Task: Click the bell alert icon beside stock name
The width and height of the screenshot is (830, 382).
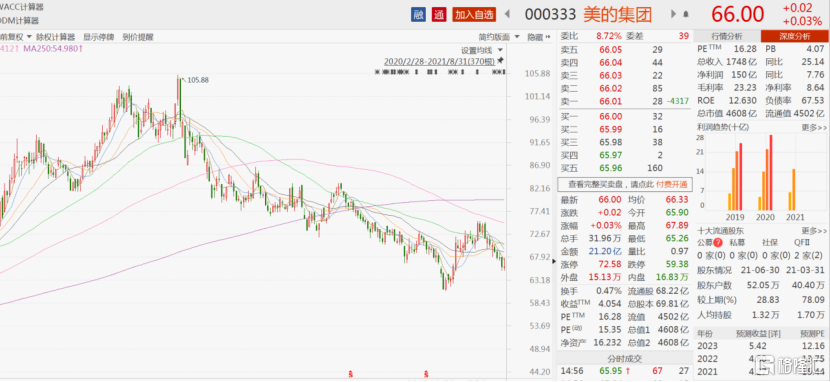Action: (687, 14)
